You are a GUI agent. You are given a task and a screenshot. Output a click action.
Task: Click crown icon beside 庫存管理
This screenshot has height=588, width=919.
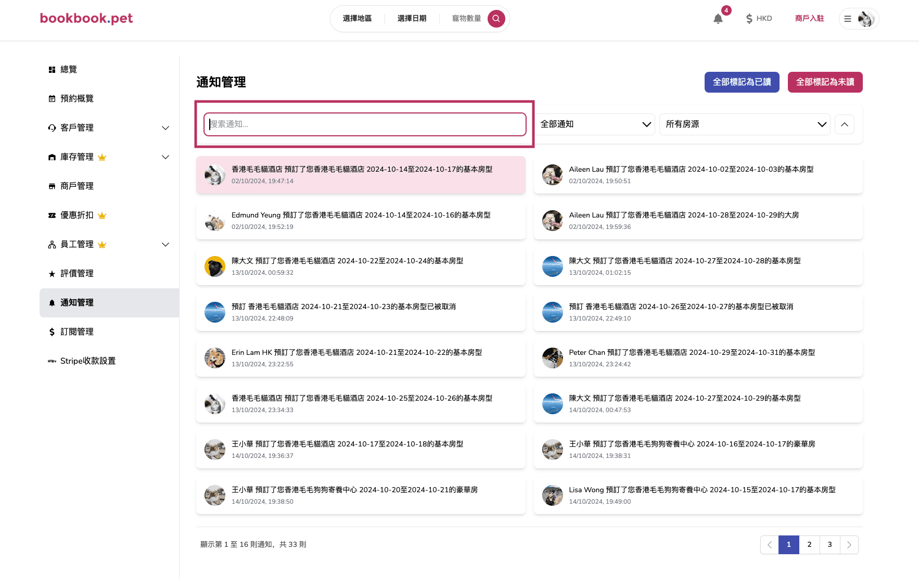(x=102, y=157)
